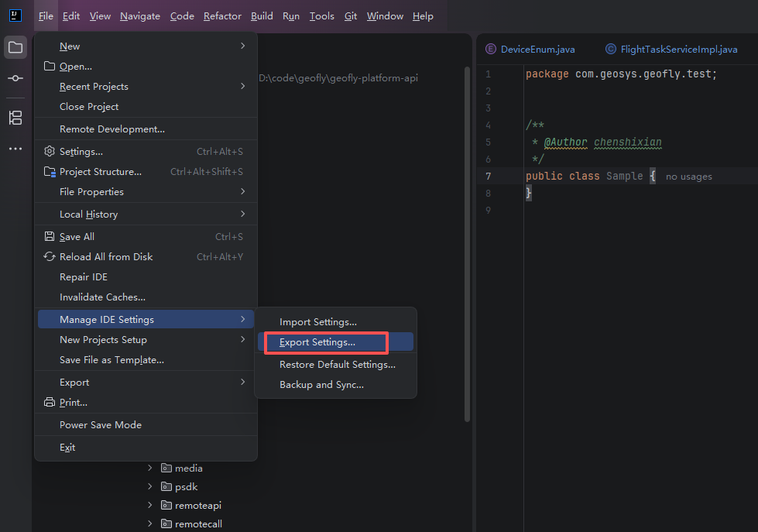
Task: Click the Reload All from Disk icon
Action: 50,257
